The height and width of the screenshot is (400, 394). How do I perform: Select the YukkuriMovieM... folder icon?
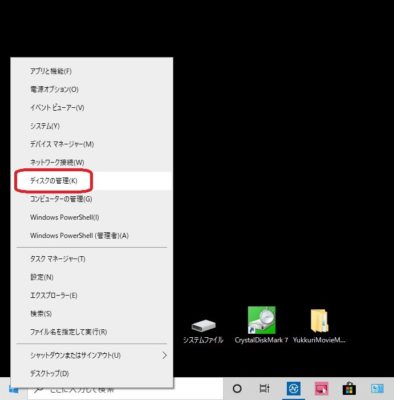[x=319, y=326]
